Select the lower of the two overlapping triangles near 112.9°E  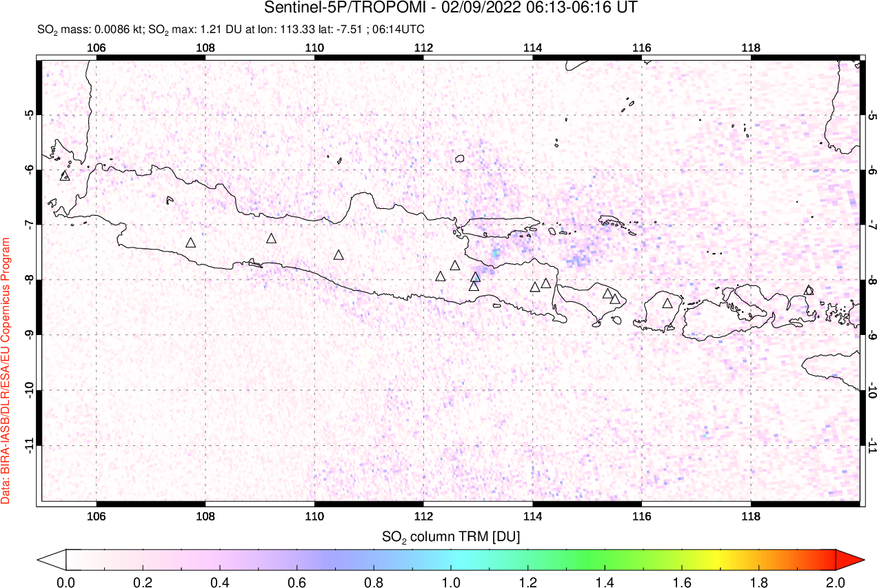pyautogui.click(x=474, y=285)
